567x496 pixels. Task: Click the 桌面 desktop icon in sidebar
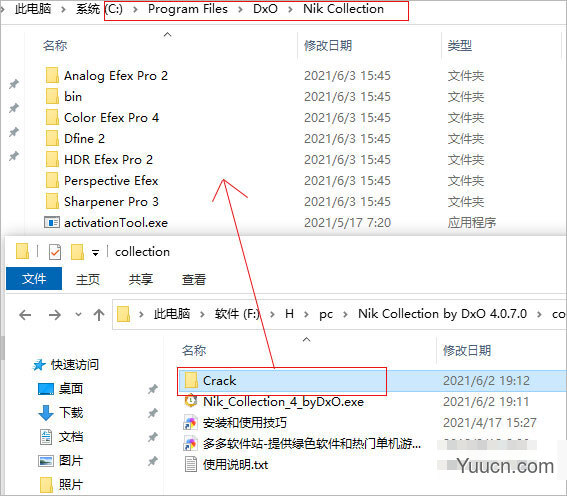tap(46, 389)
